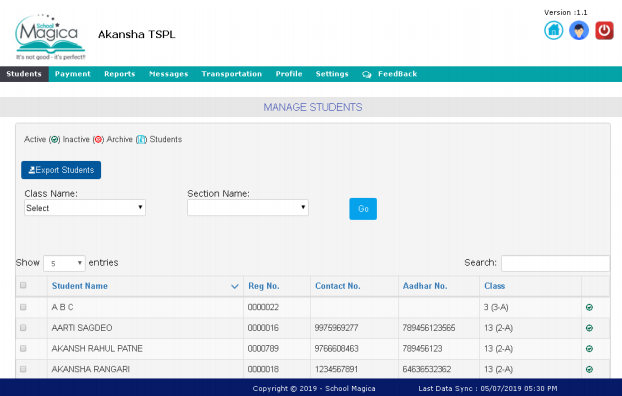
Task: Check the box for AARTI SAGDEO
Action: [23, 328]
